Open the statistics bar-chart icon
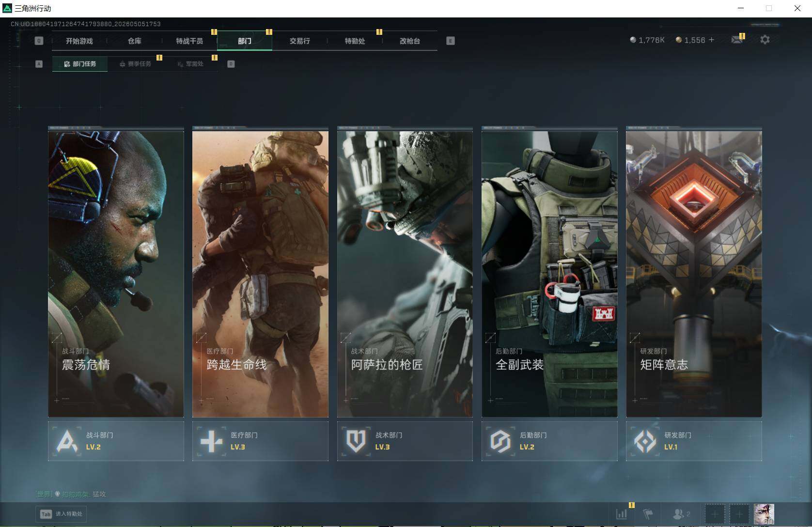Viewport: 812px width, 527px height. coord(622,514)
